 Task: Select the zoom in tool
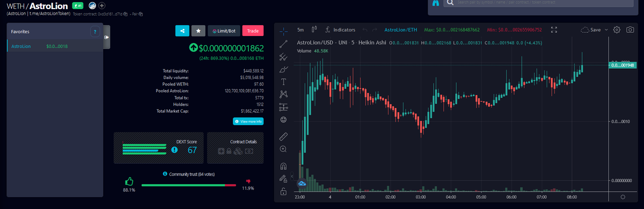click(283, 149)
